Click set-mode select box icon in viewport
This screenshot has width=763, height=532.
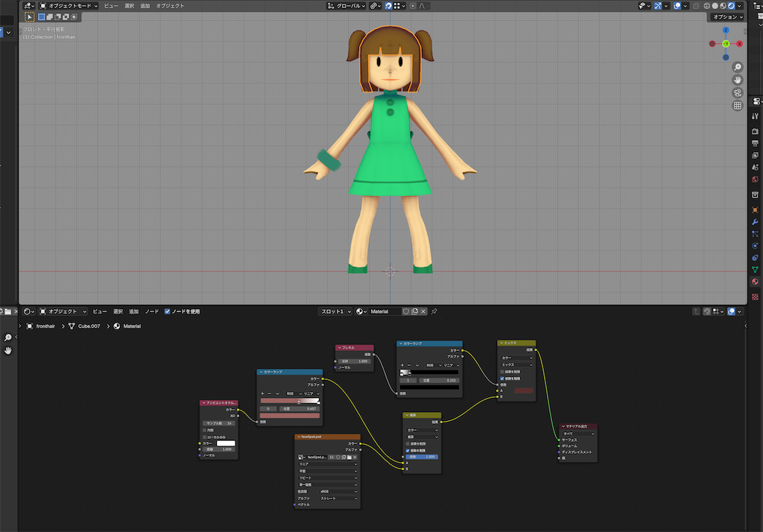[x=42, y=17]
